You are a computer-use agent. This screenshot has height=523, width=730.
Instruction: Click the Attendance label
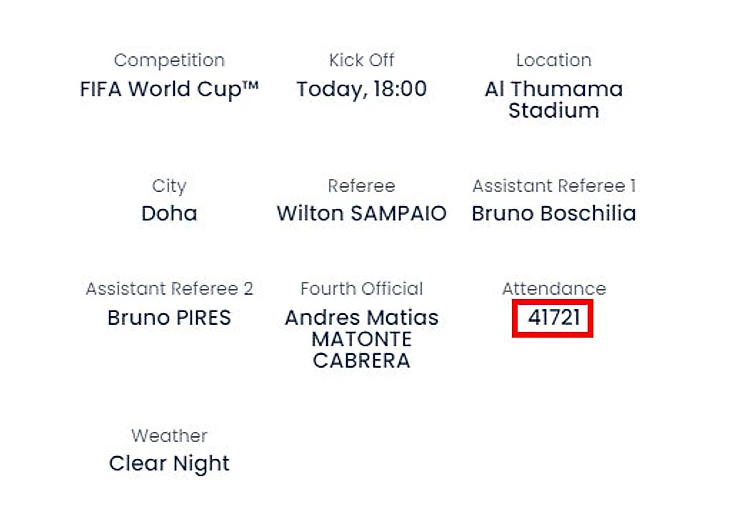(553, 288)
